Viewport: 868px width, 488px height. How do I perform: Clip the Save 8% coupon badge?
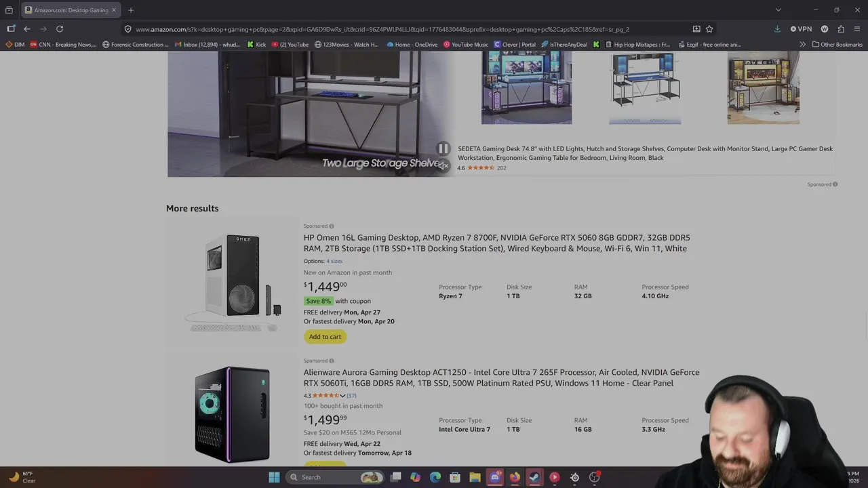pyautogui.click(x=318, y=301)
